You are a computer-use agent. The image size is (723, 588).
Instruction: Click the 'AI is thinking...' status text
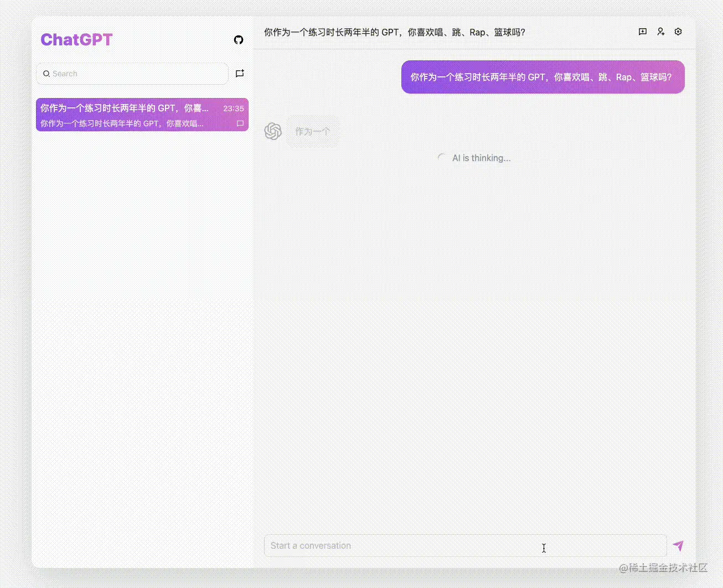481,158
